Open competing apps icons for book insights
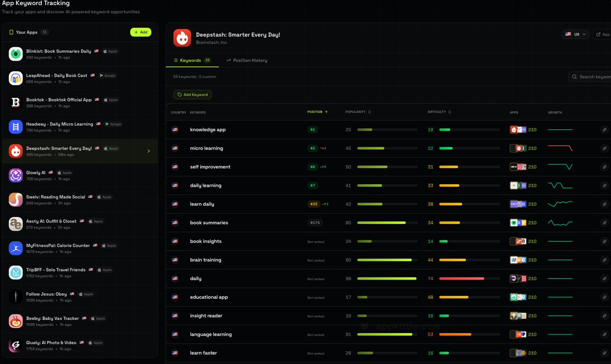The image size is (611, 364). point(518,241)
